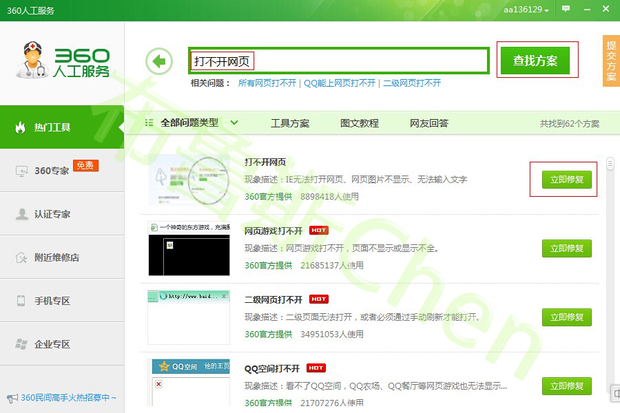Select the 热门工具 sidebar item
620x413 pixels.
[62, 127]
